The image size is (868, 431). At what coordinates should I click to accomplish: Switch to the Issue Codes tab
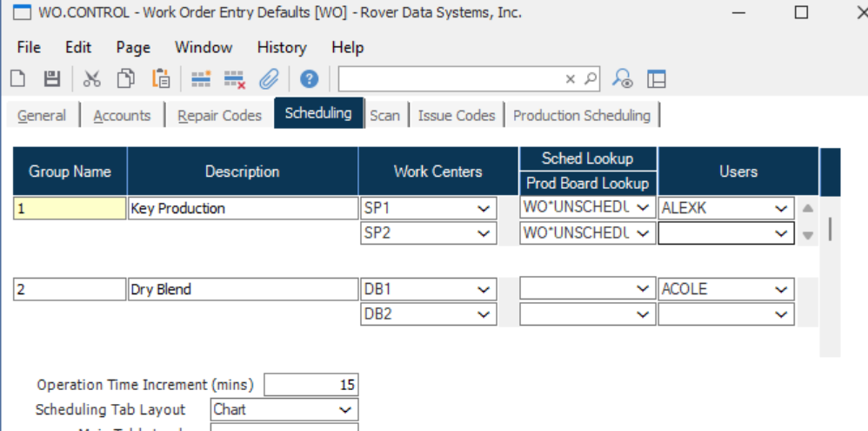coord(457,115)
